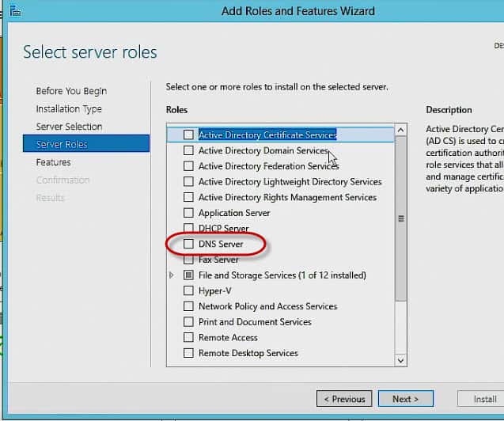Screen dimensions: 504x421
Task: Click roles list scroll down arrow
Action: pyautogui.click(x=401, y=360)
